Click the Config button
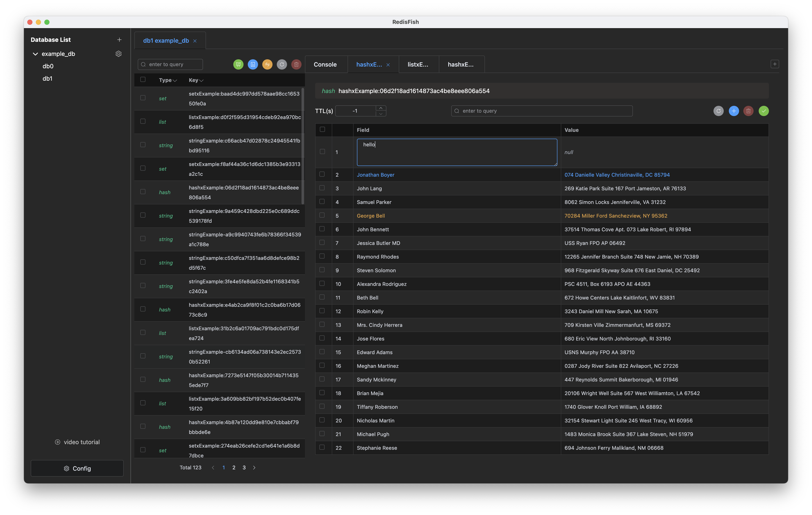 tap(77, 468)
